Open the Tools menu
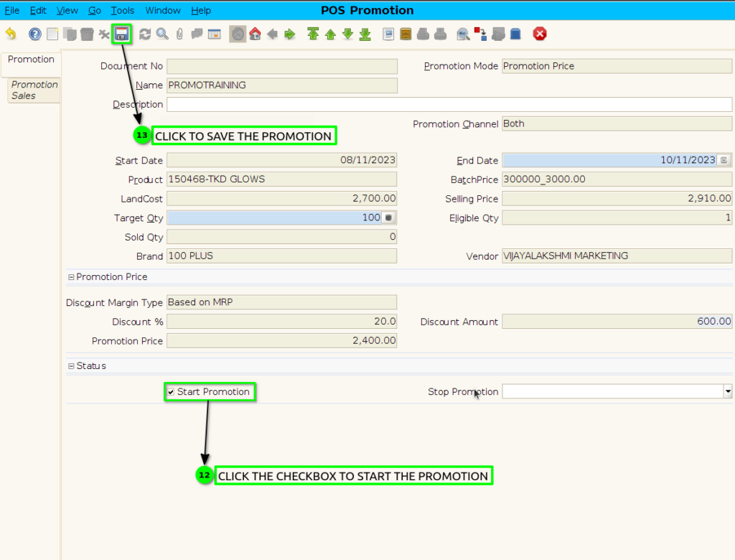The height and width of the screenshot is (560, 735). (122, 10)
